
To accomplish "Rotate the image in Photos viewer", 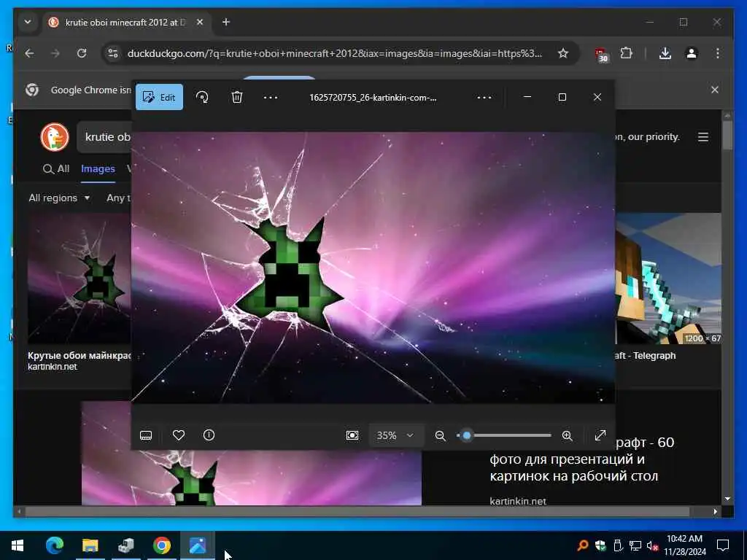I will (x=202, y=97).
